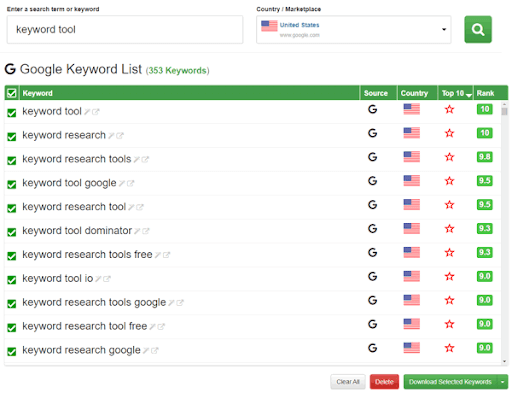The height and width of the screenshot is (393, 512).
Task: Open external link icon beside 'keyword research'
Action: [x=120, y=136]
